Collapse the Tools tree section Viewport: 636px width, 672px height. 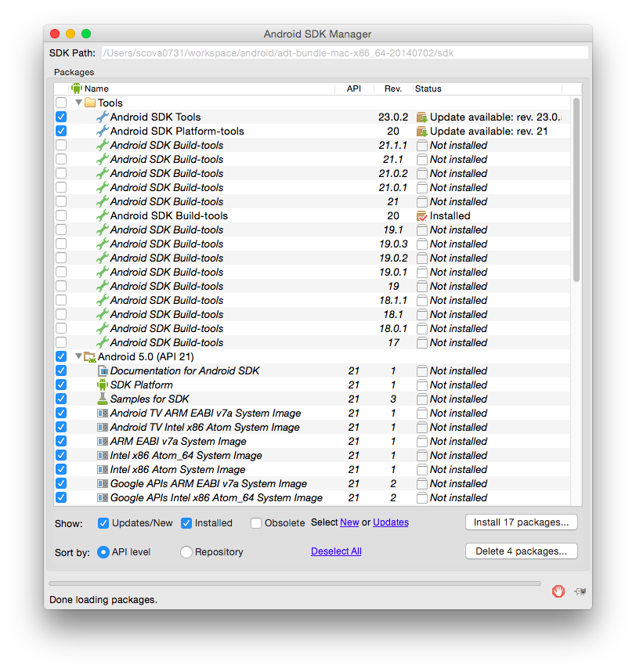(x=78, y=103)
